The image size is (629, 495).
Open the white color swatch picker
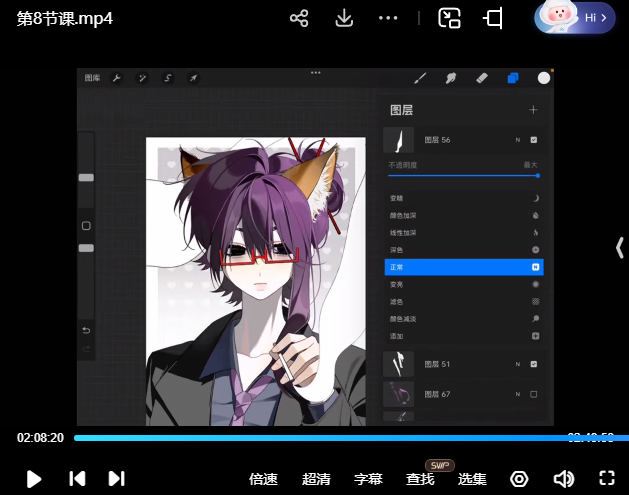[x=544, y=78]
